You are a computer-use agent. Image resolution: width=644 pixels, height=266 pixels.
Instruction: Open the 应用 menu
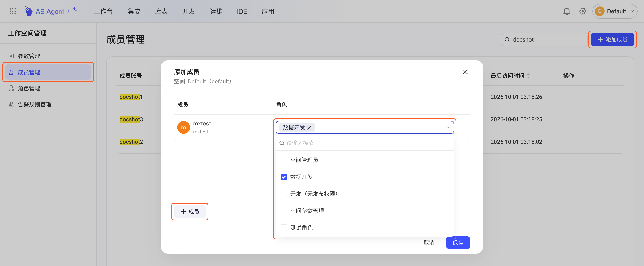268,11
